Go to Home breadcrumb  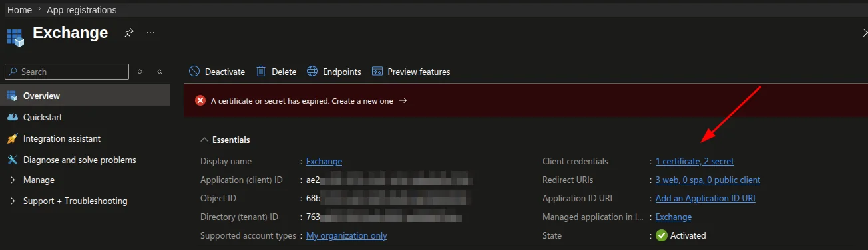[x=19, y=10]
